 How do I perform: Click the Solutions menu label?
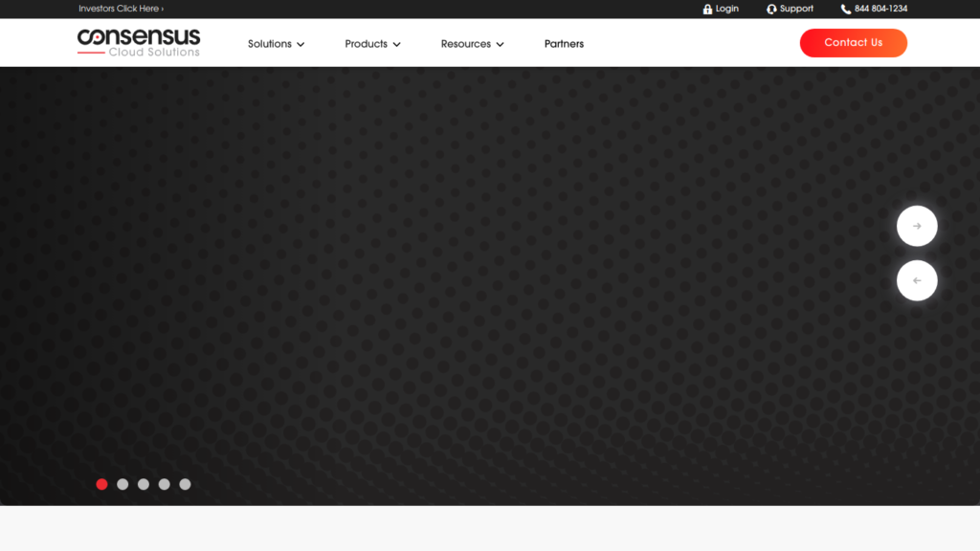click(269, 44)
